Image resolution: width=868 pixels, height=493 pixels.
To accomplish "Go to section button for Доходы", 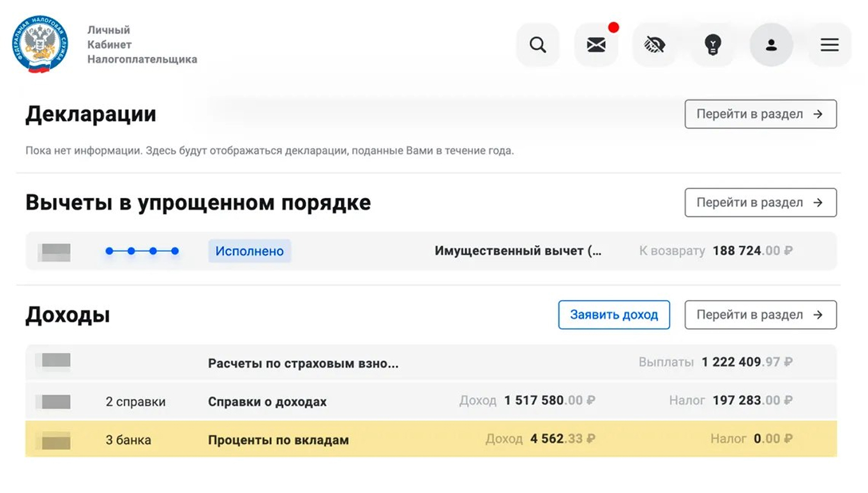I will tap(761, 315).
